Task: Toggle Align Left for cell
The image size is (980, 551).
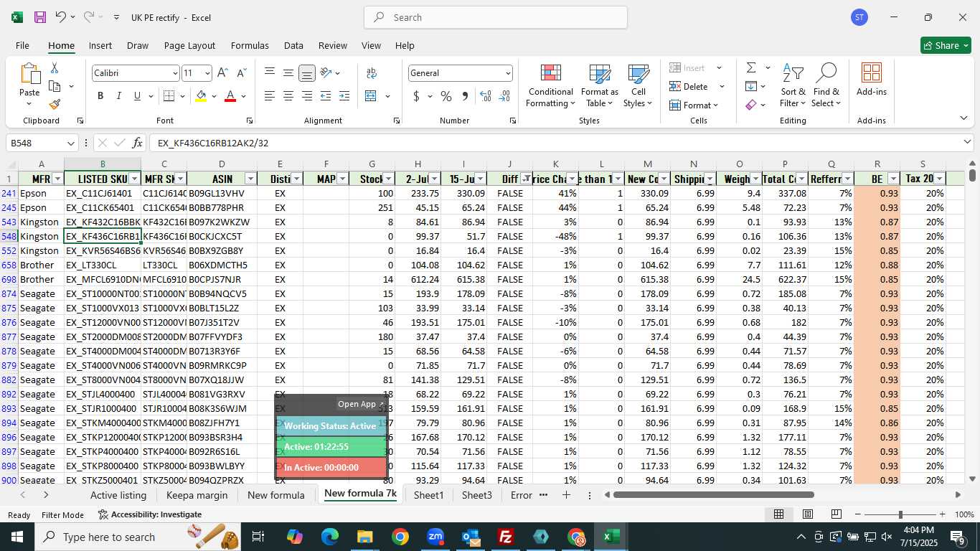Action: click(x=269, y=95)
